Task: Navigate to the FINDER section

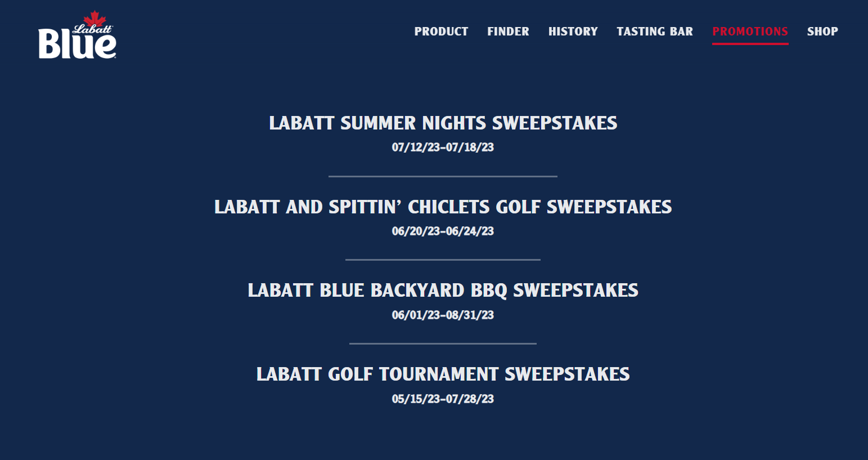Action: (x=508, y=32)
